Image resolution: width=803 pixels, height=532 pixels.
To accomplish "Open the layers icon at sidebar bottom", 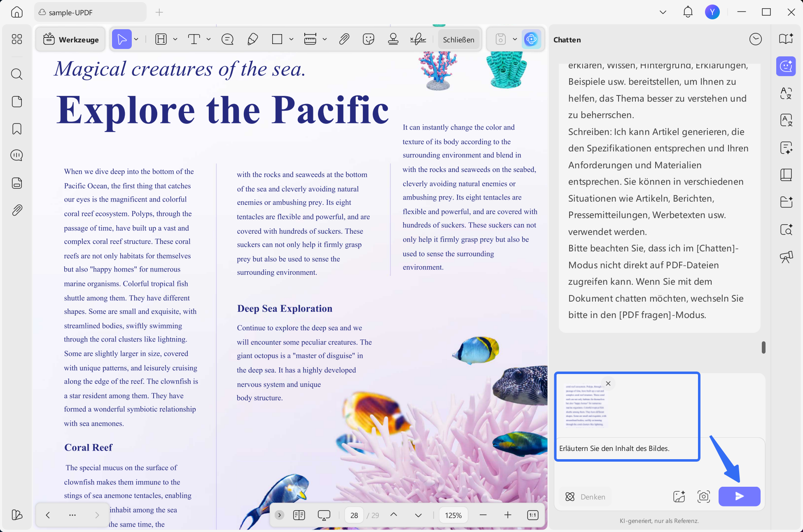I will point(17,515).
